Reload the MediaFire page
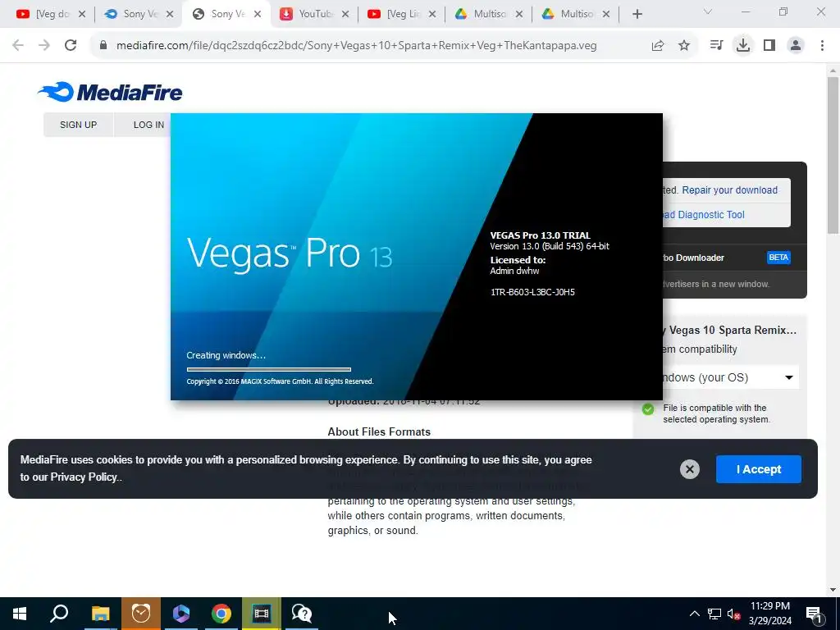The height and width of the screenshot is (630, 840). tap(71, 46)
